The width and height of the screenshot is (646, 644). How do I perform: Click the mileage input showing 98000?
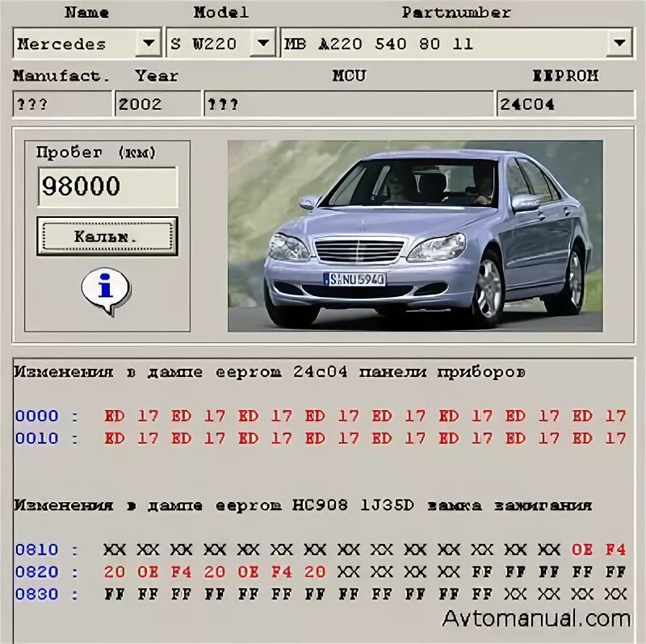click(107, 186)
